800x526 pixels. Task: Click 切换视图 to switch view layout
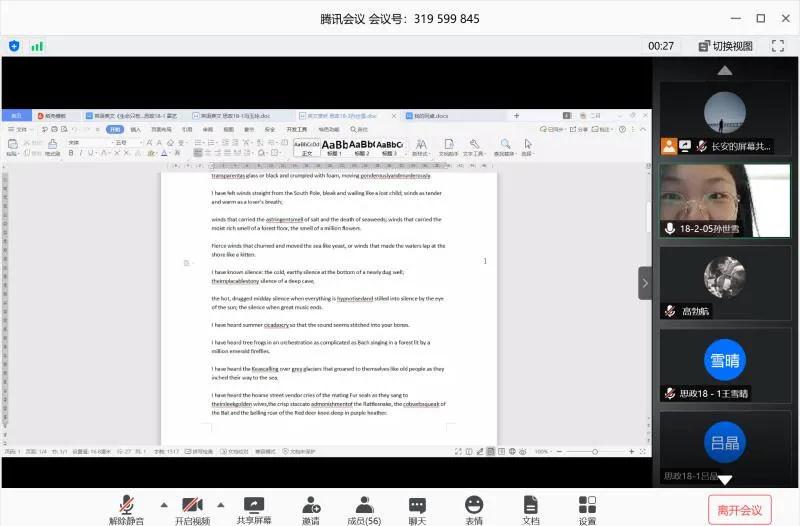coord(725,46)
